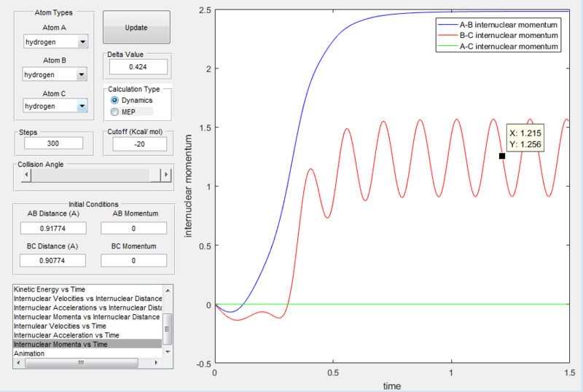Click the plot list horizontal scroll-right arrow
The height and width of the screenshot is (392, 583).
(x=156, y=363)
